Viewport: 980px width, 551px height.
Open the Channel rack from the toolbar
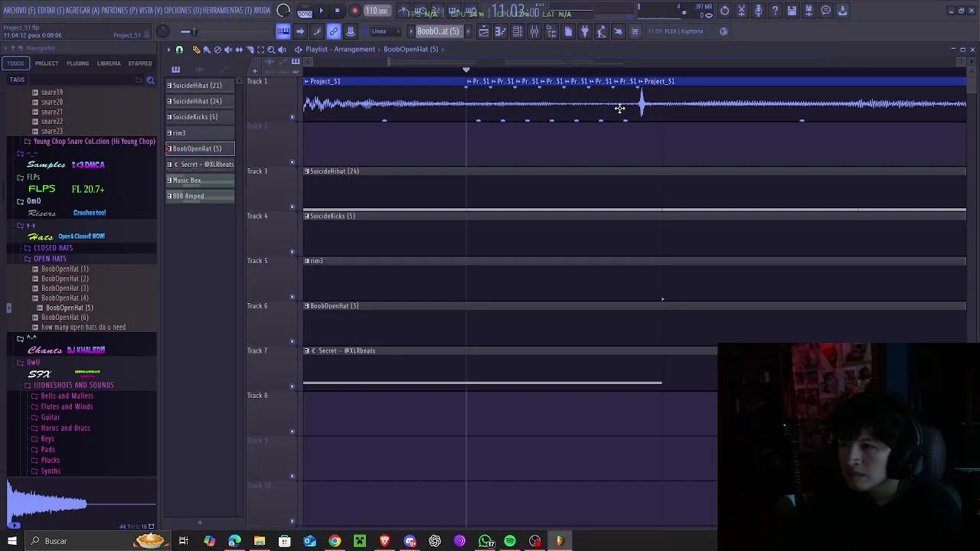(518, 31)
